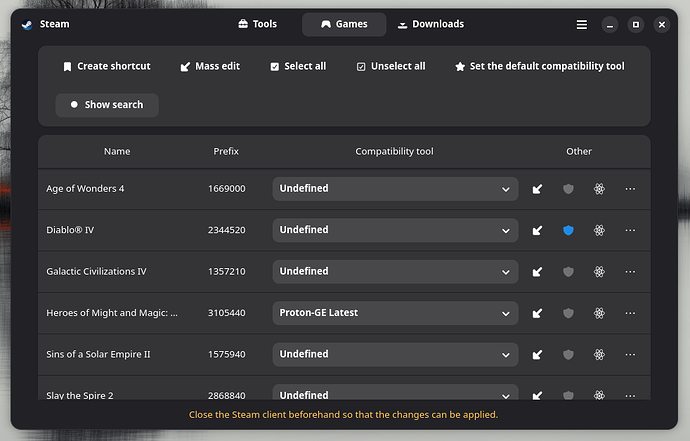
Task: Click atom icon for Slay the Spire 2
Action: pos(599,395)
